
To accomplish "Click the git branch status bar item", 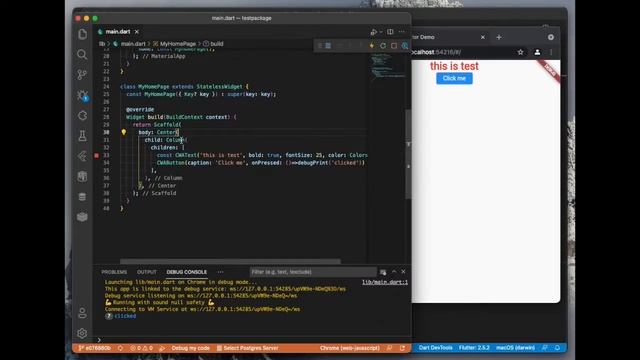I will [x=95, y=348].
